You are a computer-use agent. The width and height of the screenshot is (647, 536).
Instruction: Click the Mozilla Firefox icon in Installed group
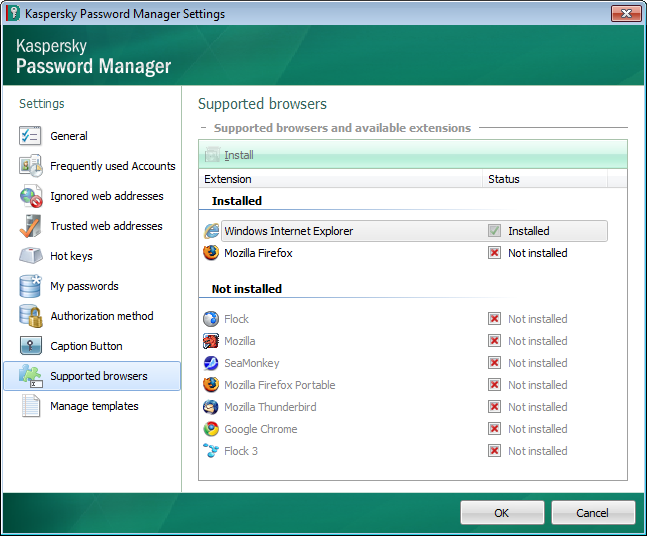click(x=211, y=253)
